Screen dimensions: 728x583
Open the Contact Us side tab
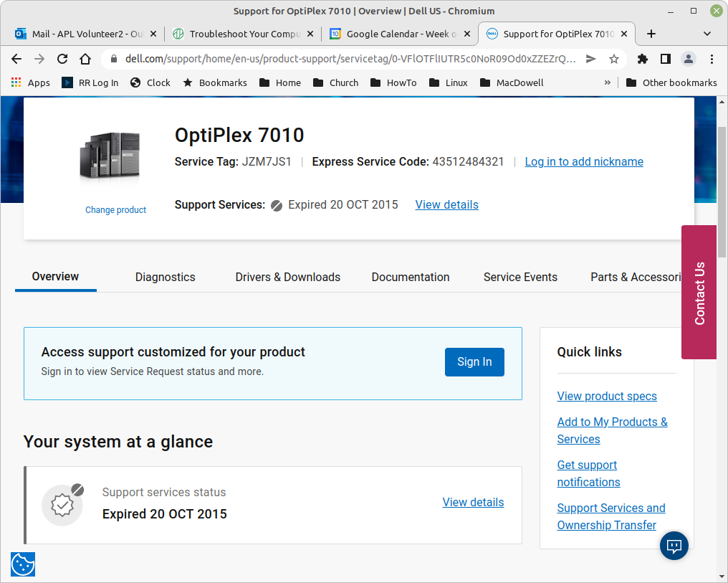tap(699, 292)
